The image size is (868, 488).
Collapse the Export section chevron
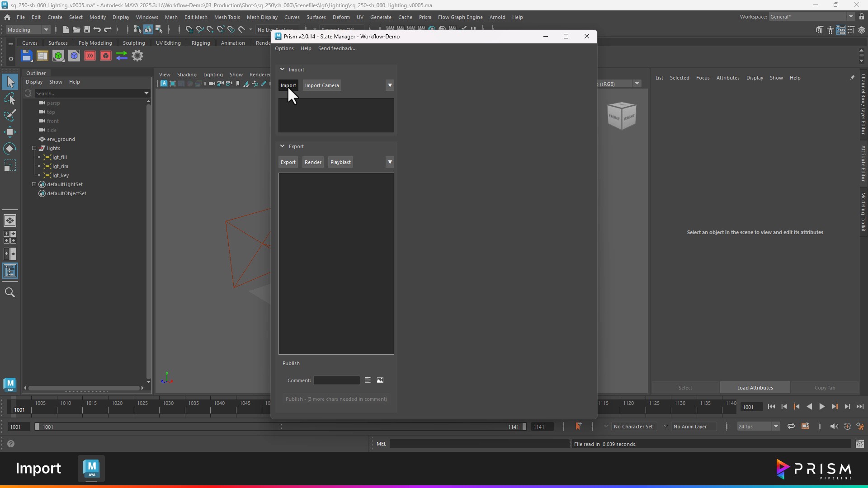tap(283, 146)
